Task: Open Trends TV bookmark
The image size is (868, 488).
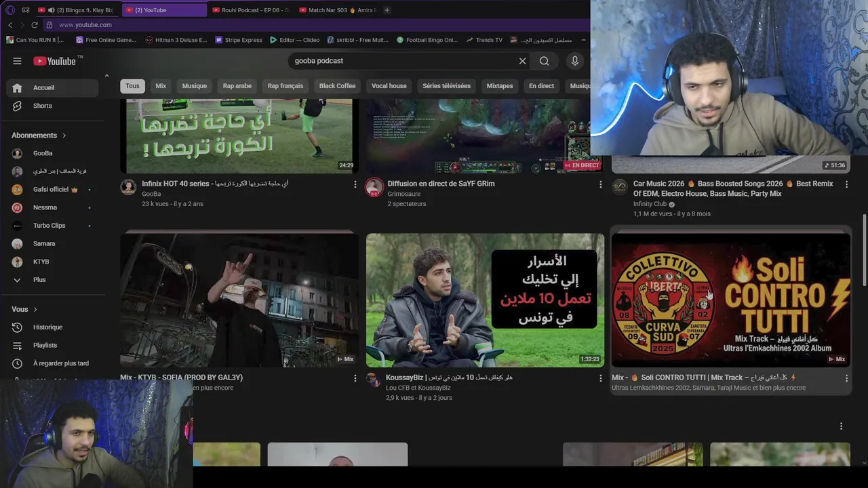Action: point(484,40)
